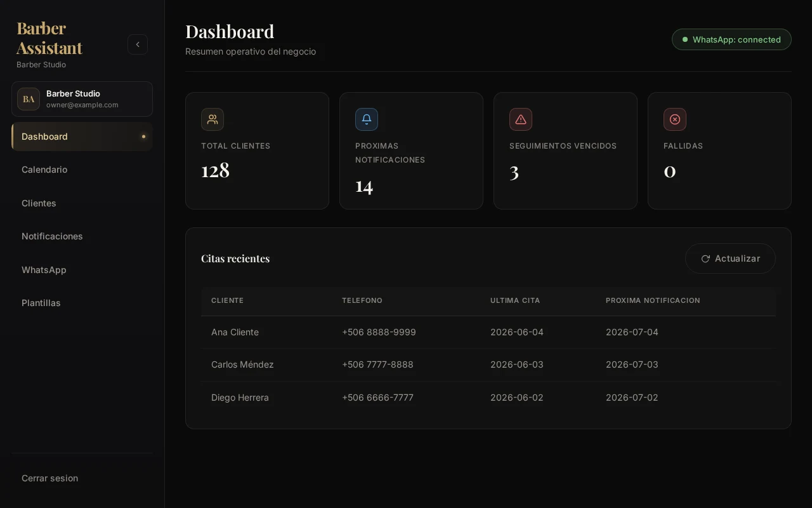Viewport: 812px width, 508px height.
Task: Click the Total Clientes people icon
Action: click(x=213, y=119)
